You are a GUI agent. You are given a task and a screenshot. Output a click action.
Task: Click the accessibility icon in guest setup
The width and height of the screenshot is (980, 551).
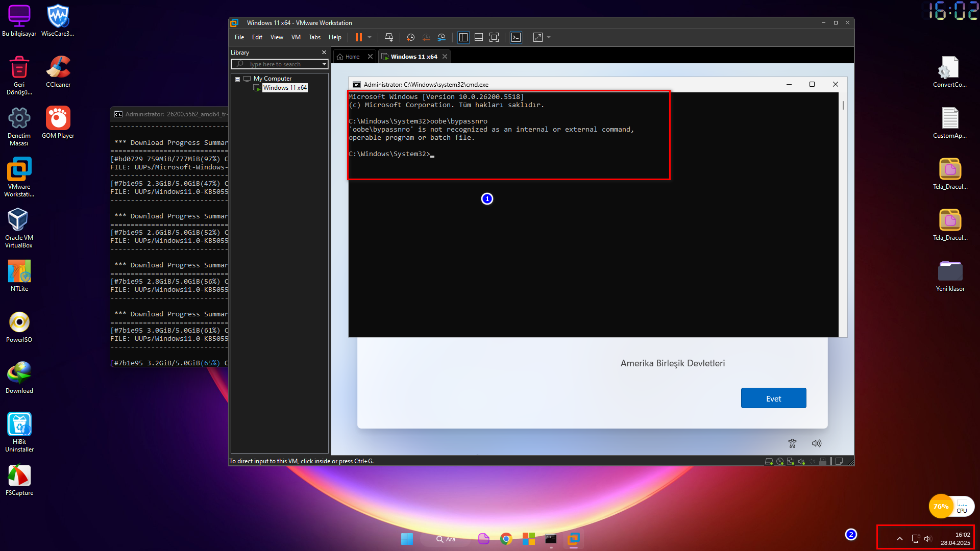tap(792, 443)
